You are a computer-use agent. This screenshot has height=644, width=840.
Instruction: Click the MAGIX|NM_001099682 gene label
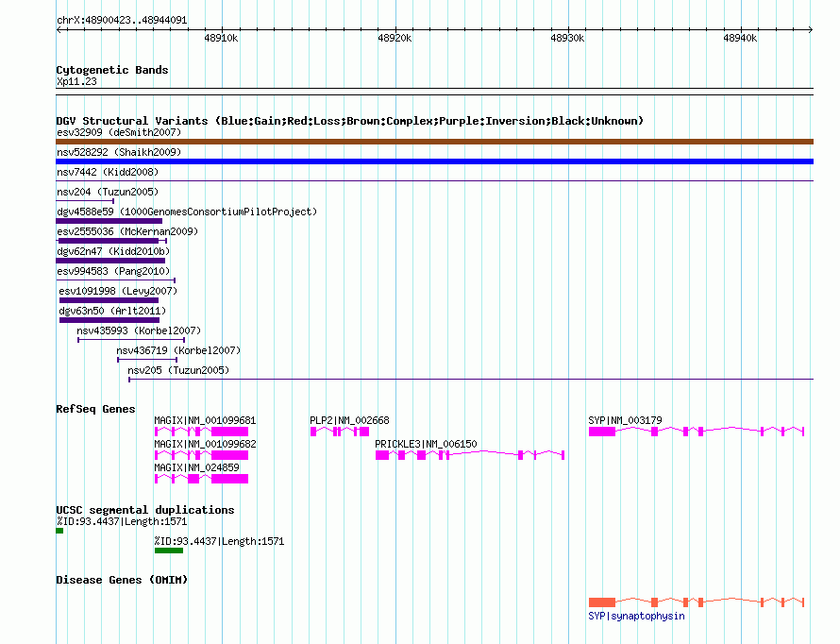205,444
